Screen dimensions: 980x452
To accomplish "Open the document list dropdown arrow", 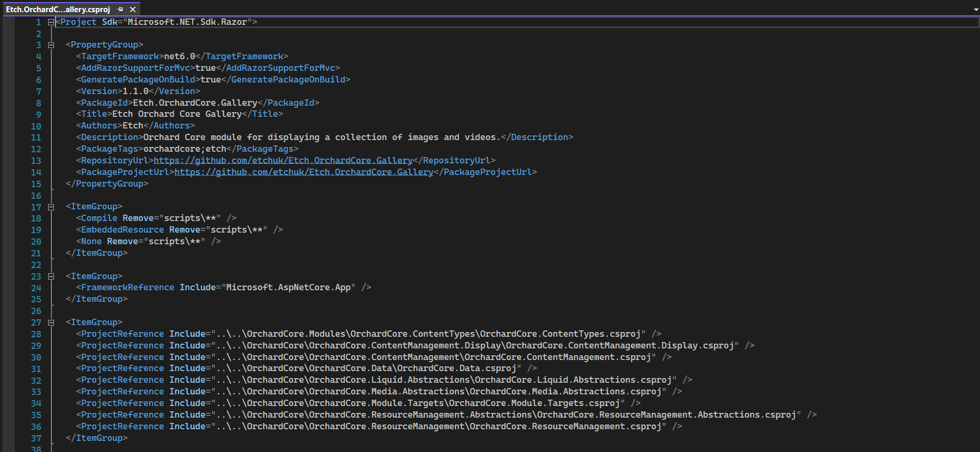I will point(976,10).
